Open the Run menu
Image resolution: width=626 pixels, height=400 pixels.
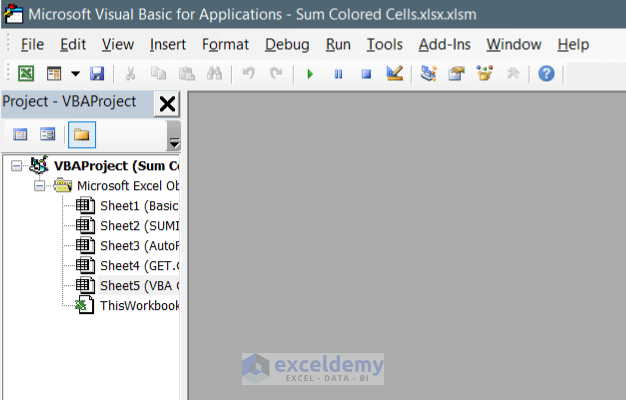(x=338, y=44)
